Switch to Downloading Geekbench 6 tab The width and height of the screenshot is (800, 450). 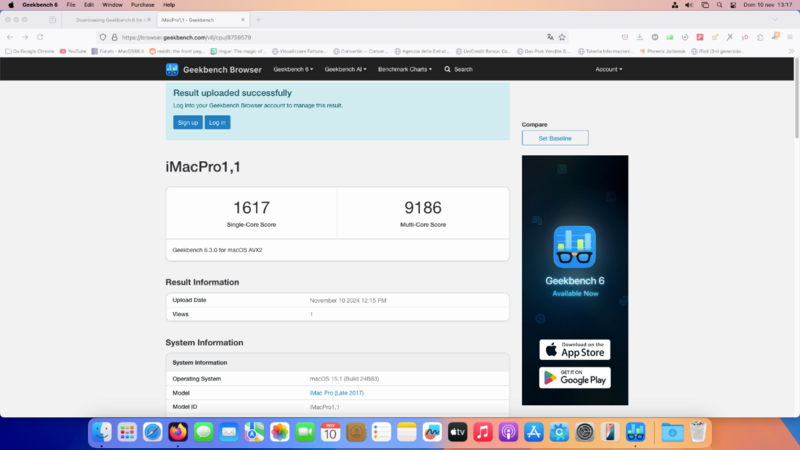pos(109,20)
